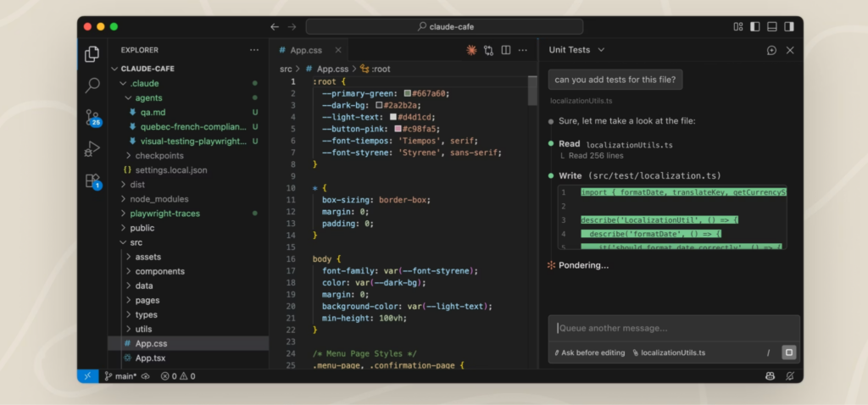
Task: Focus the Queue another message input
Action: tap(674, 328)
